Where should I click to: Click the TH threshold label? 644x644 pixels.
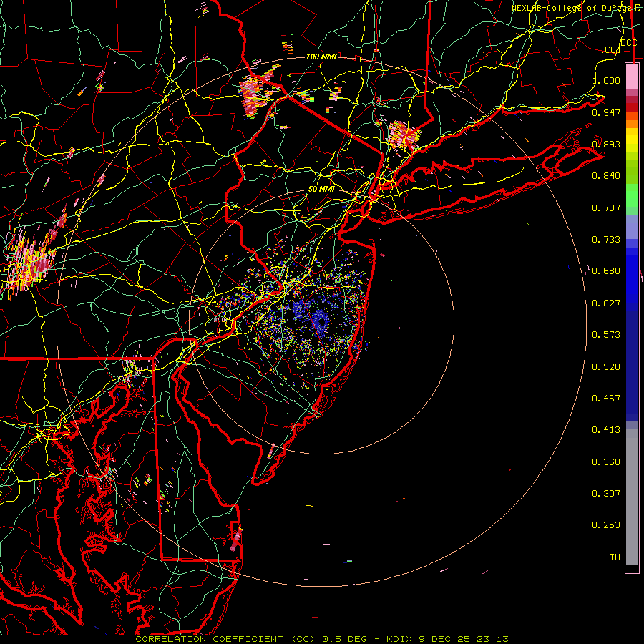[615, 557]
